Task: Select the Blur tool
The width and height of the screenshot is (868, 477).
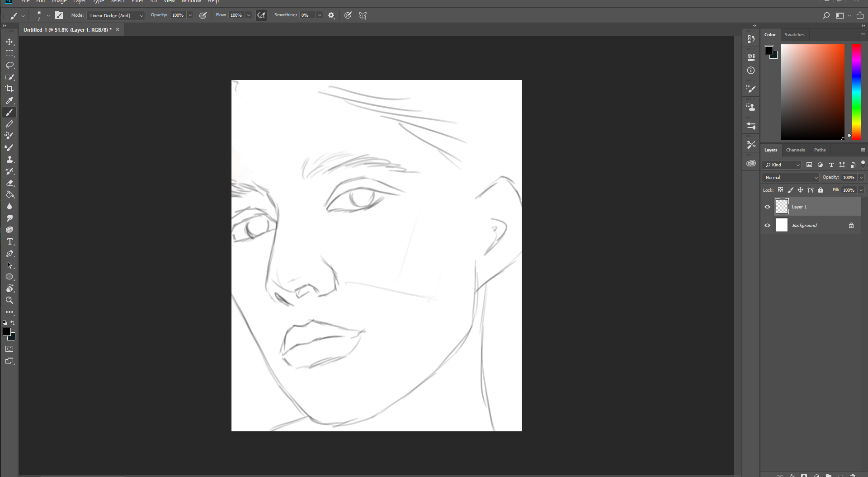Action: tap(9, 206)
